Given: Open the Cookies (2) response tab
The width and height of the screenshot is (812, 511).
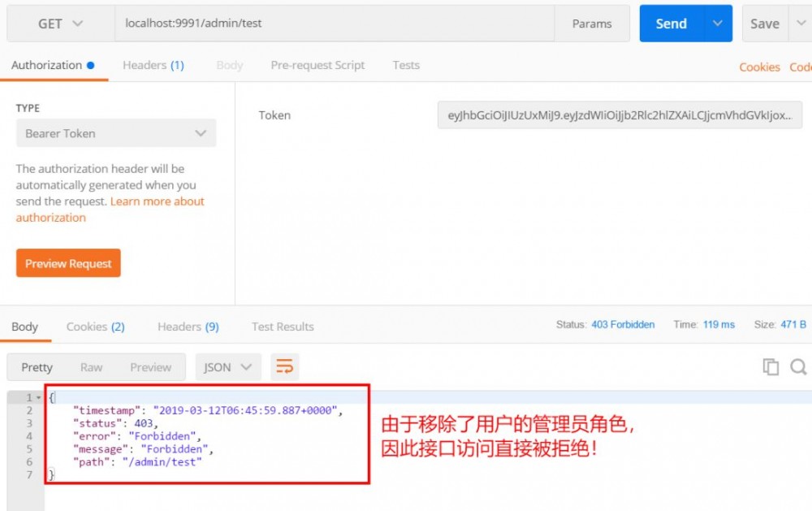Looking at the screenshot, I should 95,326.
